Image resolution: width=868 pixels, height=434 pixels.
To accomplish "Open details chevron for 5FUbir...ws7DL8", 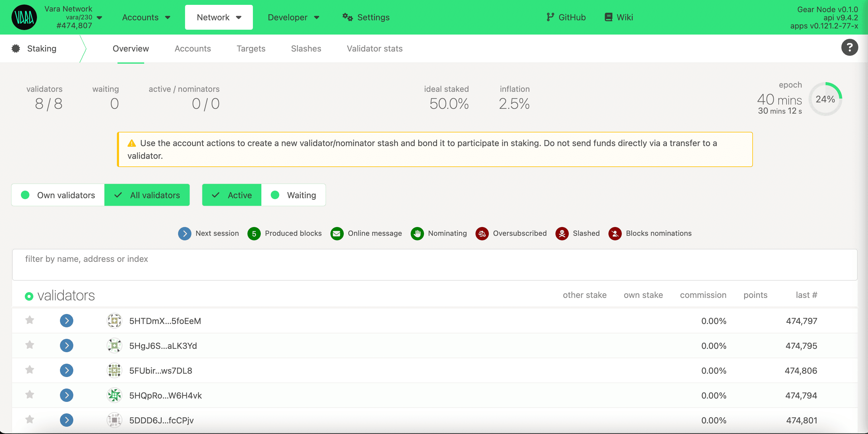I will (66, 370).
